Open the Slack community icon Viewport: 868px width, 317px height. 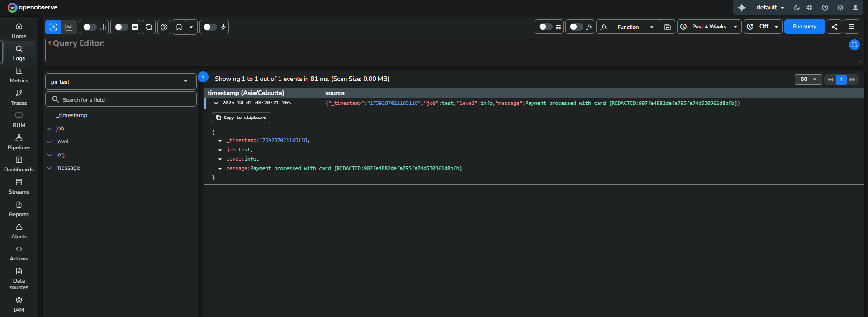click(810, 8)
